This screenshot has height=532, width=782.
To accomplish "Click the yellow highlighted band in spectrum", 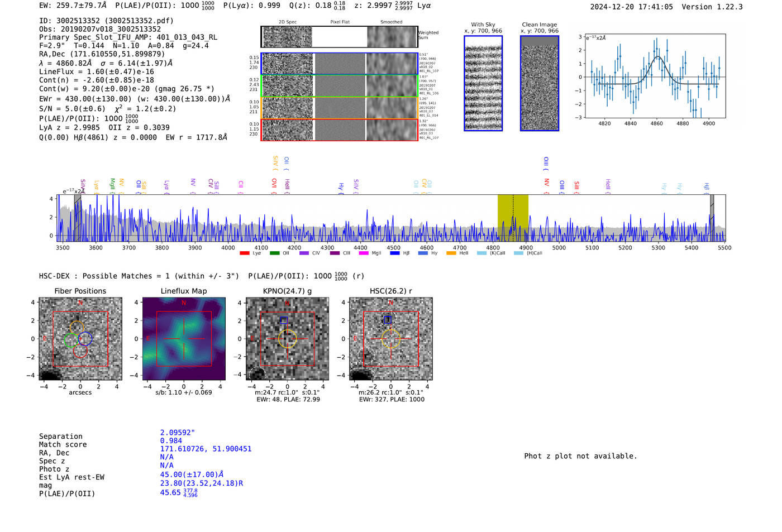I will pyautogui.click(x=513, y=218).
